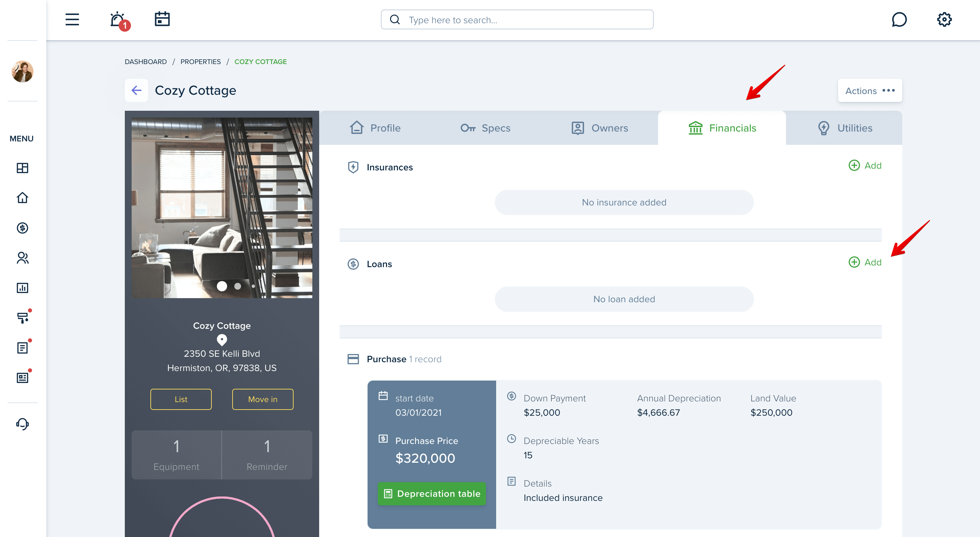
Task: Click the Purchase '1 record' label
Action: point(425,359)
